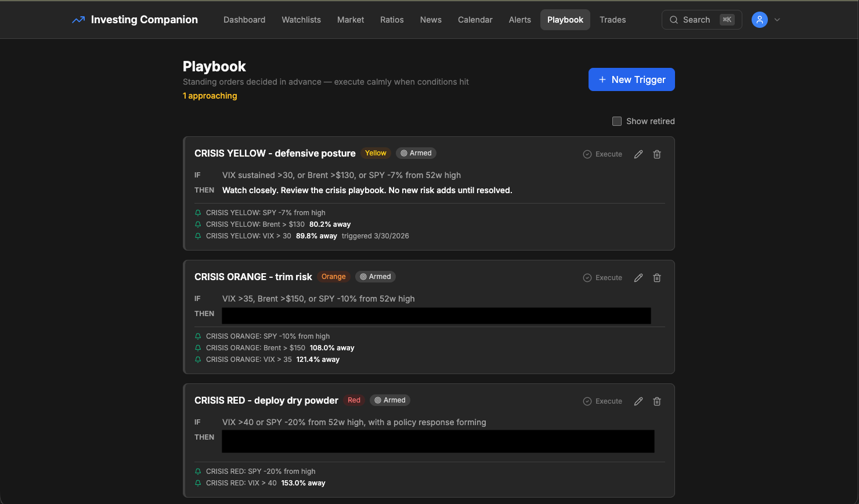Navigate to the Calendar tab
Viewport: 859px width, 504px height.
[x=475, y=20]
